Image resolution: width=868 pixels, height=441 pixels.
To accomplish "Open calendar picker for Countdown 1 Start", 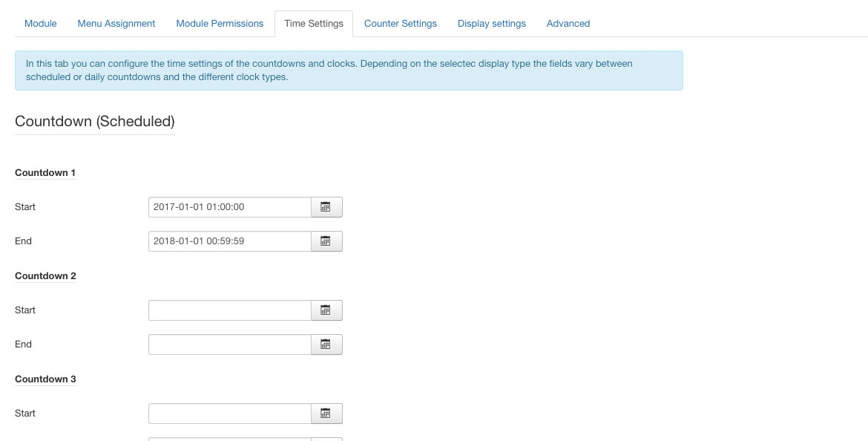I will click(326, 207).
